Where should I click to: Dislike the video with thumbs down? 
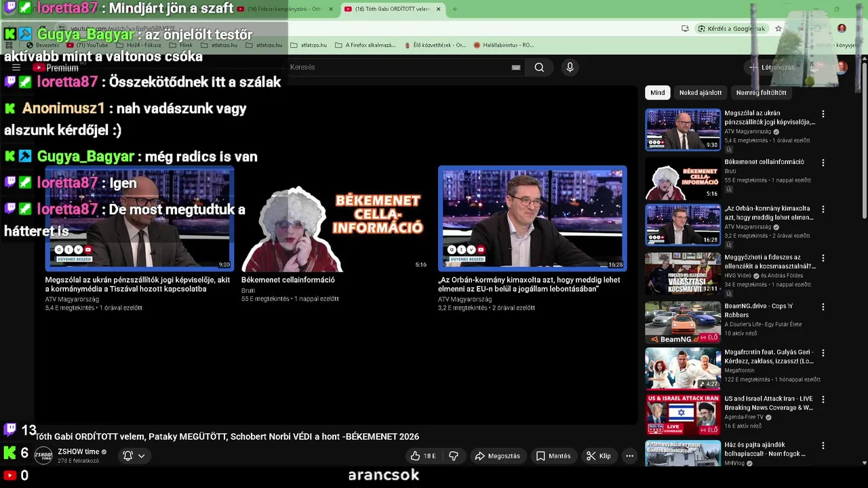click(x=454, y=456)
